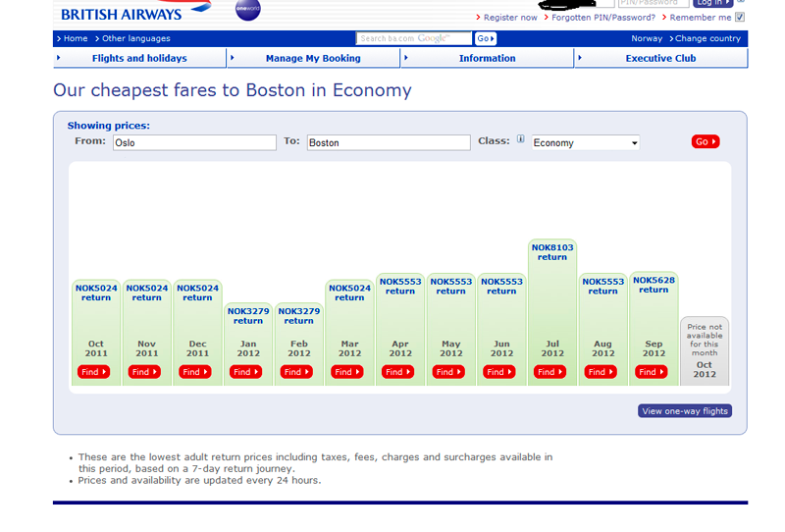Viewport: 785px width, 532px height.
Task: Click the red Go fares button
Action: point(706,141)
